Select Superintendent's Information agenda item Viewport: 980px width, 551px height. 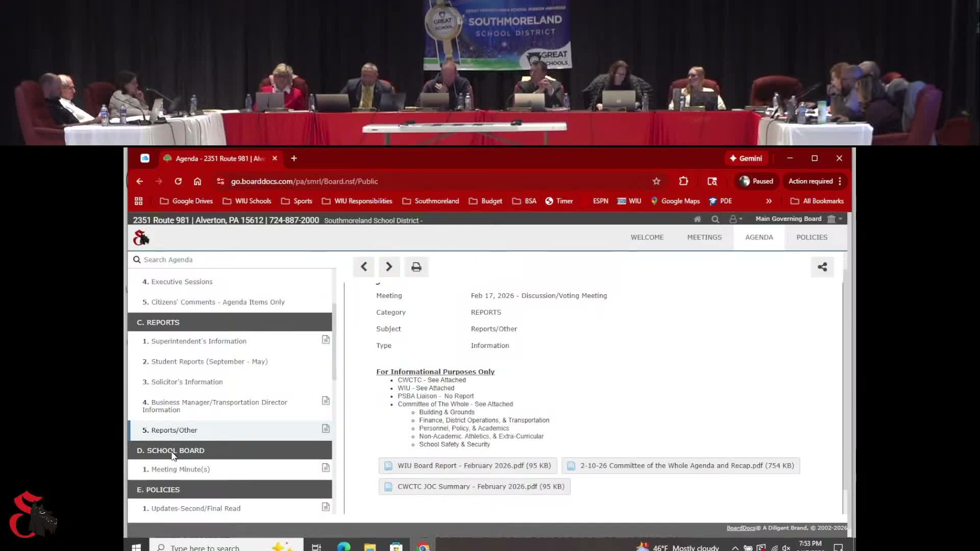[x=199, y=341]
